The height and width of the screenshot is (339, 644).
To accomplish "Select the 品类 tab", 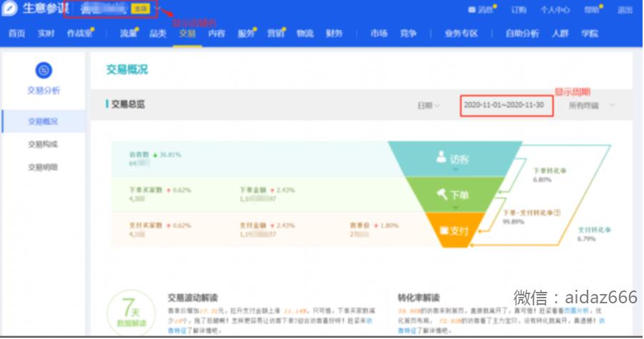I will (158, 34).
